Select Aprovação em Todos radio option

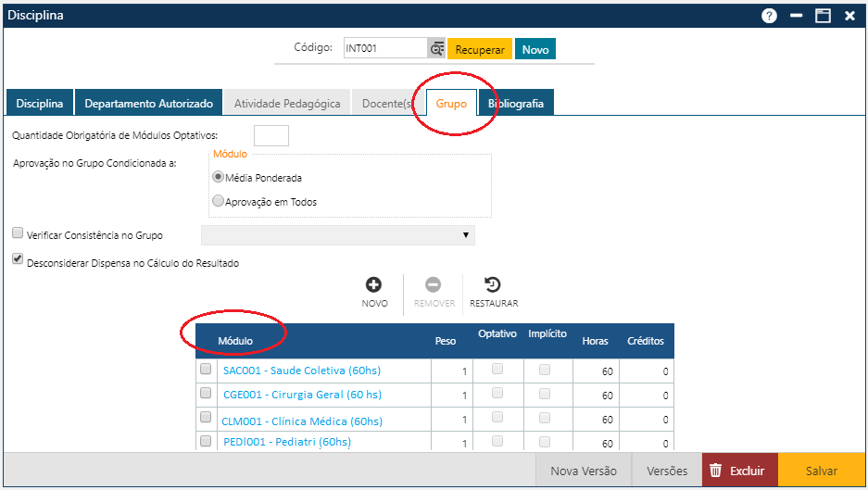[219, 201]
